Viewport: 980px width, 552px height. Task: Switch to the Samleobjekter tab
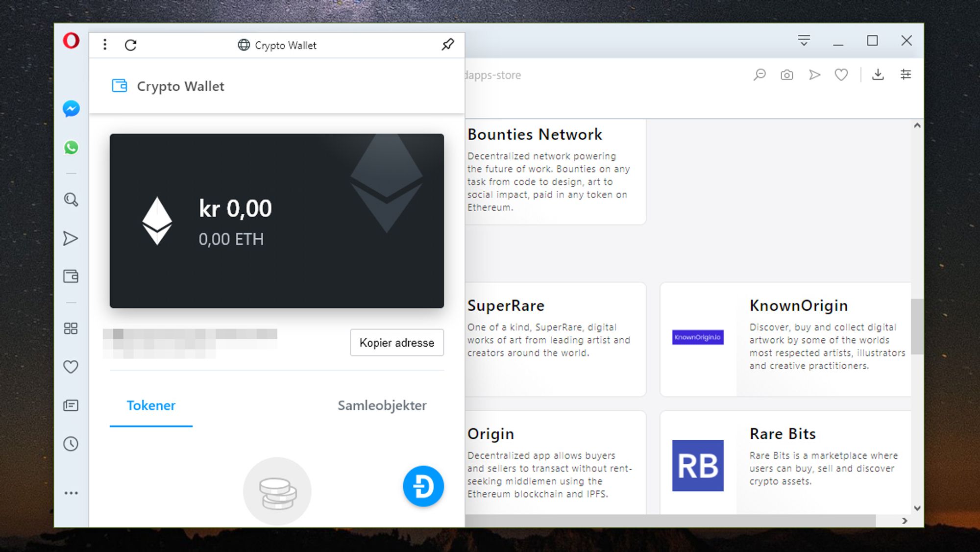point(382,406)
